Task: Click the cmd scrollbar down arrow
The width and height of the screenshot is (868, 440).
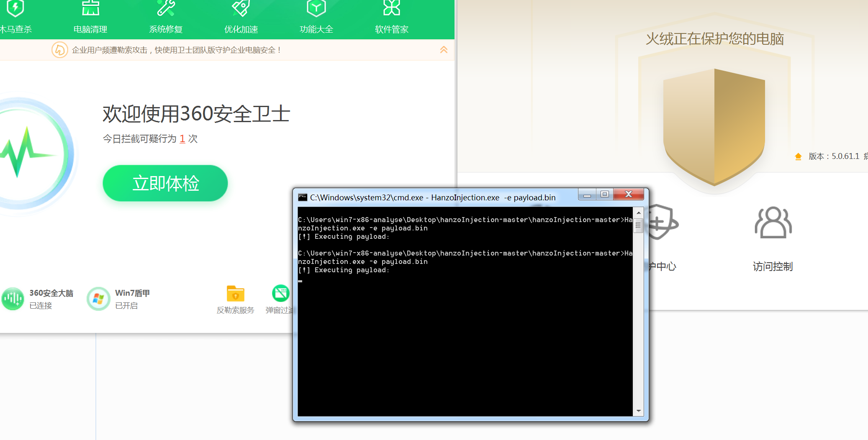Action: [x=638, y=411]
